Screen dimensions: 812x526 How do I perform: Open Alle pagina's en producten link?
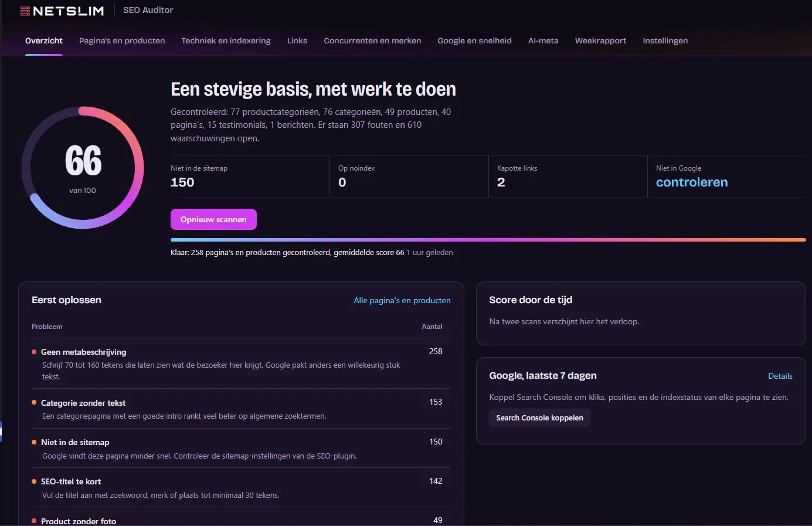coord(402,300)
